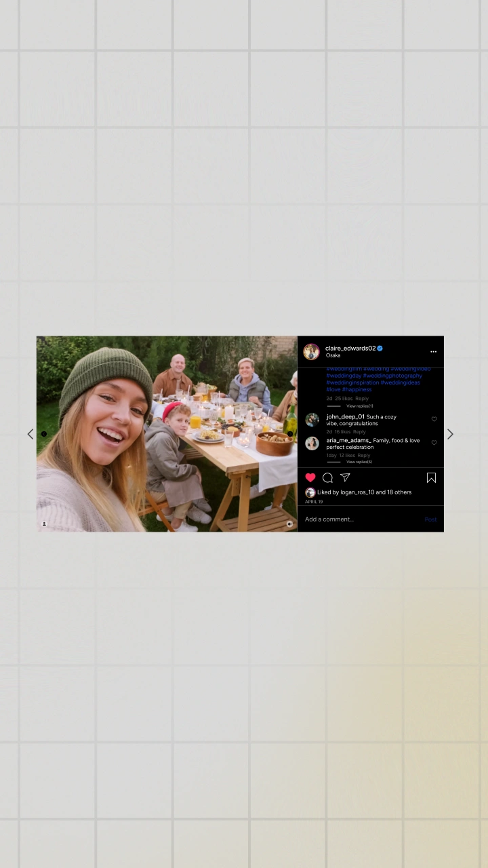The width and height of the screenshot is (488, 868).
Task: Reply to john_deep_01's comment
Action: click(359, 432)
